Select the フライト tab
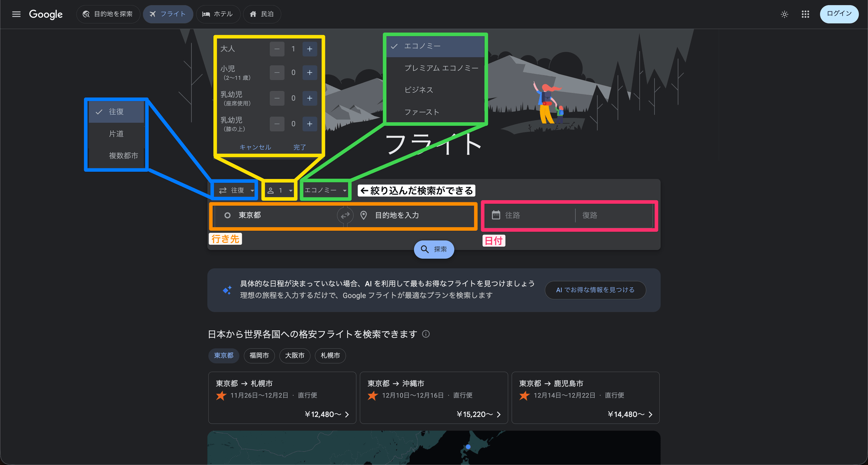The image size is (868, 465). 168,14
